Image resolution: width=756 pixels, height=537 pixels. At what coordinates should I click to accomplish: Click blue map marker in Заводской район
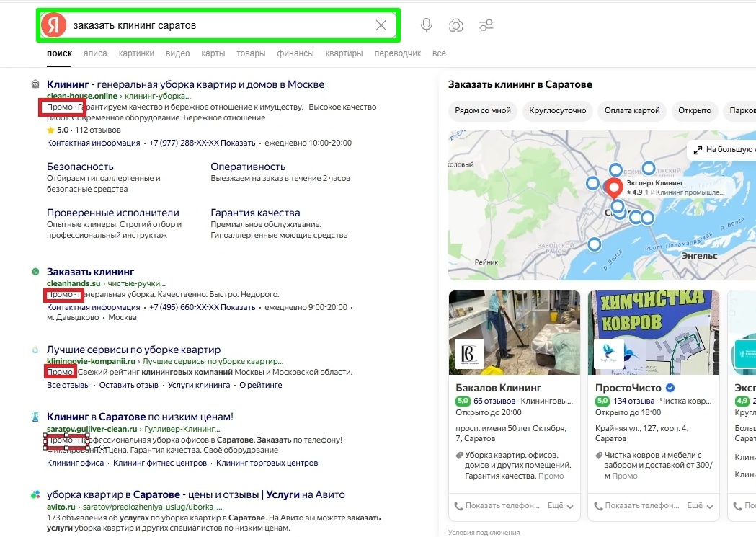pyautogui.click(x=595, y=244)
